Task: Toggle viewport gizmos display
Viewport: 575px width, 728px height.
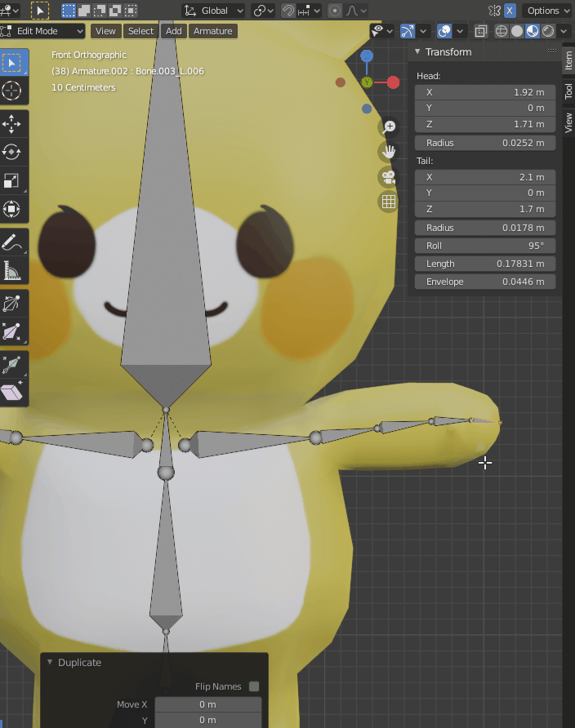Action: [408, 31]
